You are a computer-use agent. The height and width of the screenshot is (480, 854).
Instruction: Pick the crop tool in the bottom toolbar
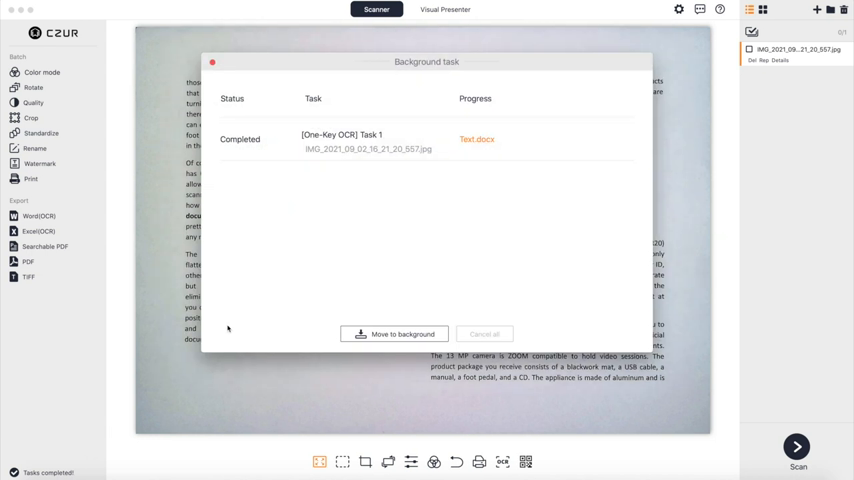point(365,462)
